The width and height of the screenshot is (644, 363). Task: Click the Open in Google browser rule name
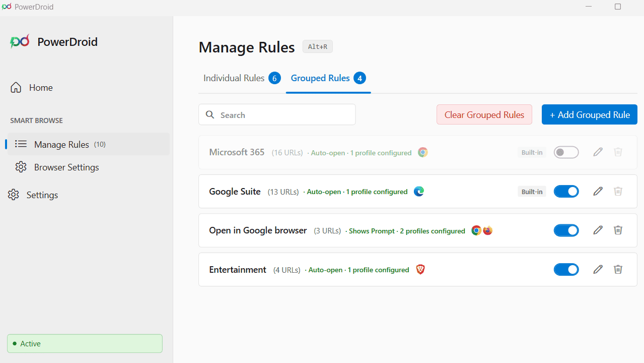258,230
